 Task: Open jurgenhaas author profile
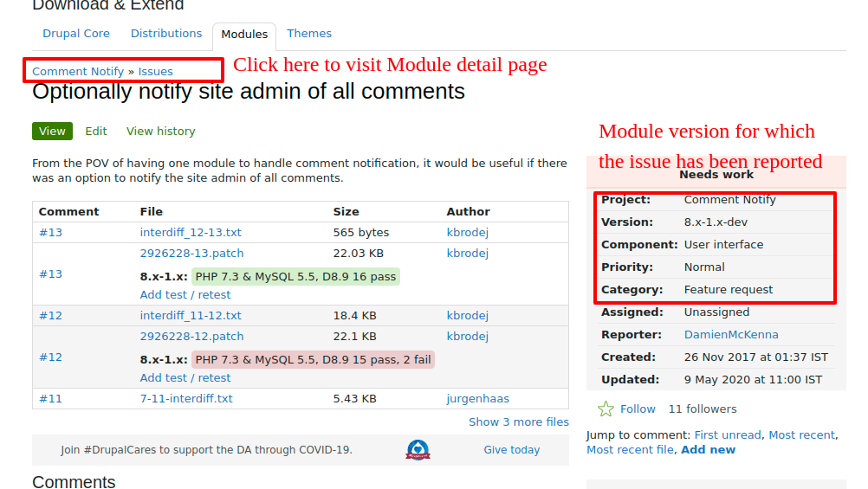pyautogui.click(x=477, y=398)
